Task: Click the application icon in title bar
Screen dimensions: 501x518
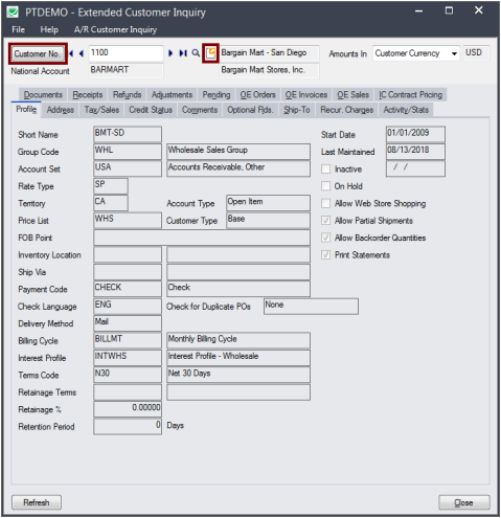Action: tap(13, 12)
